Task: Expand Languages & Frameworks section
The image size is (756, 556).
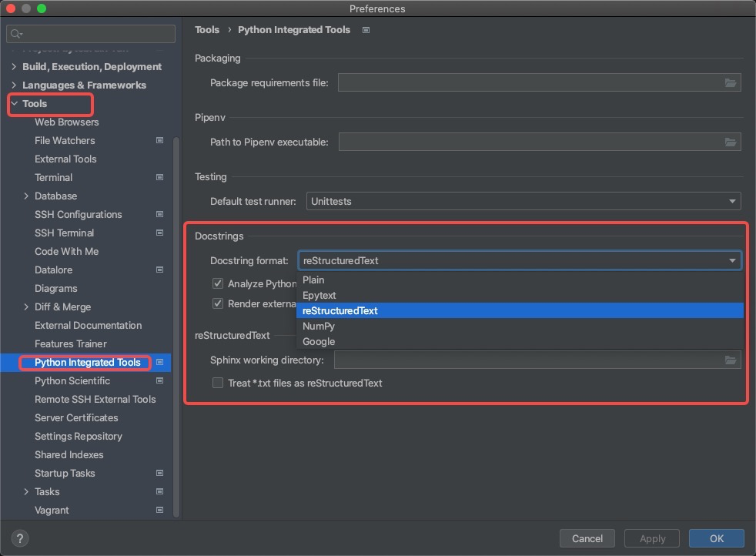Action: 14,85
